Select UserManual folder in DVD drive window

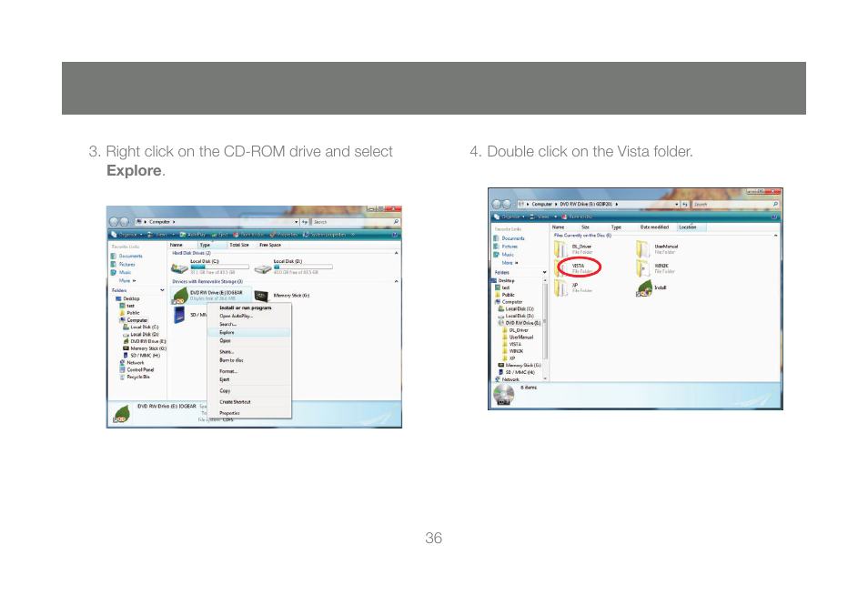[x=657, y=248]
